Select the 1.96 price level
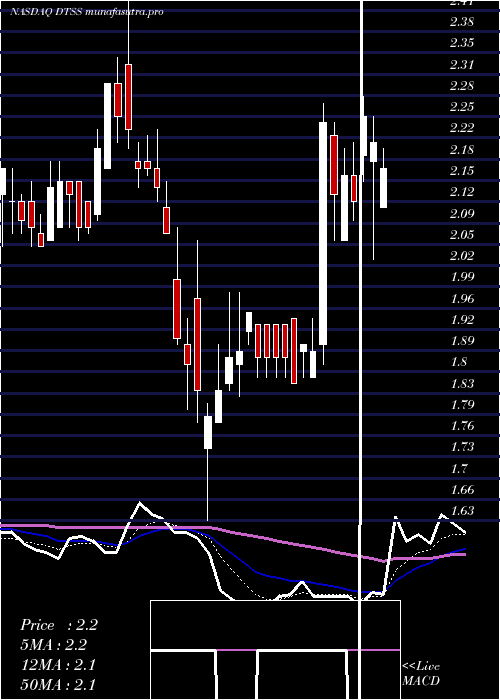500x700 pixels. click(462, 298)
